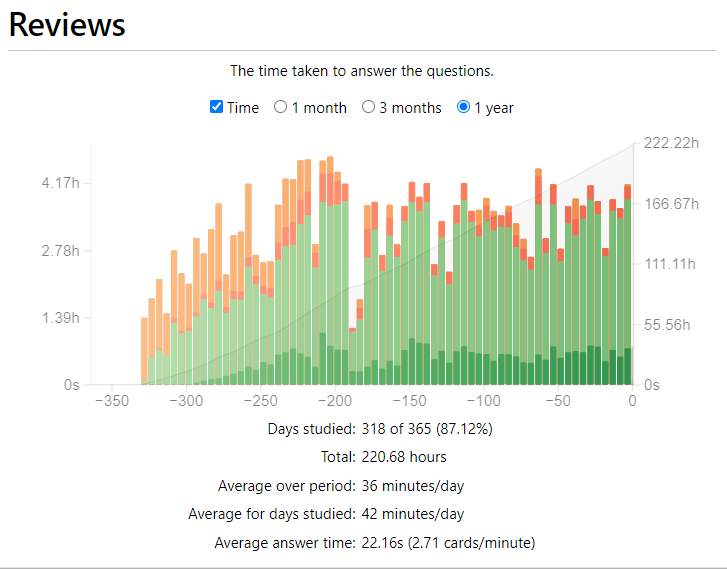Click the 'Average for days studied:' label
Screen dimensions: 727x569
(272, 514)
